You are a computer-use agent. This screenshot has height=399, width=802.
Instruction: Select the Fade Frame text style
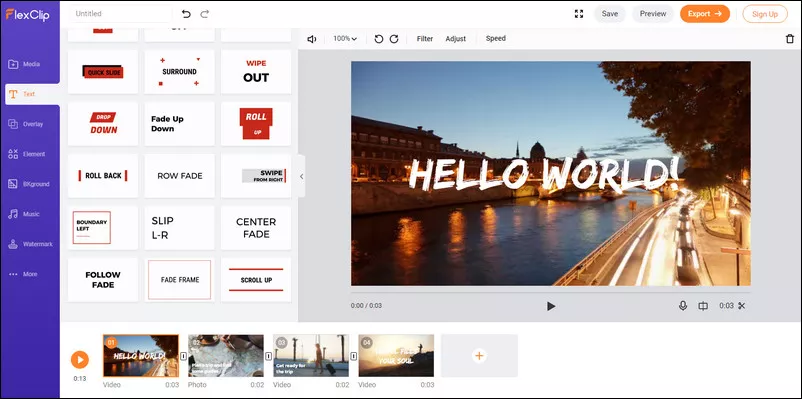click(x=180, y=280)
